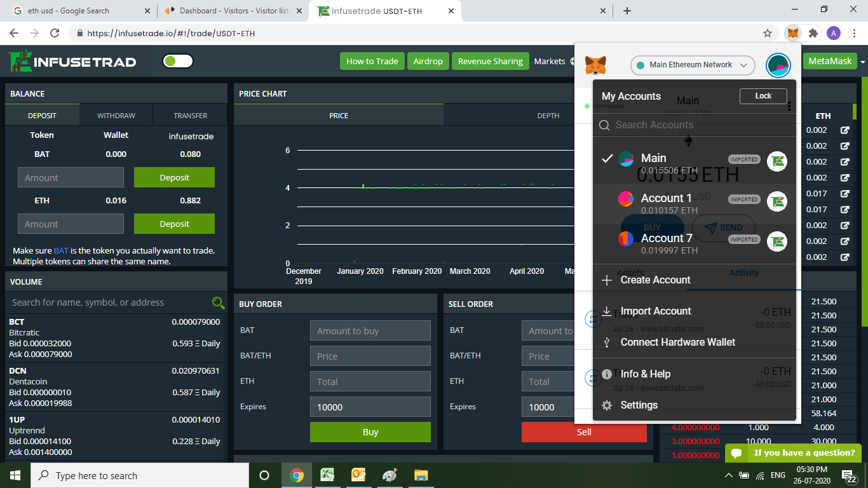
Task: Open Outlook from the taskbar
Action: point(358,475)
